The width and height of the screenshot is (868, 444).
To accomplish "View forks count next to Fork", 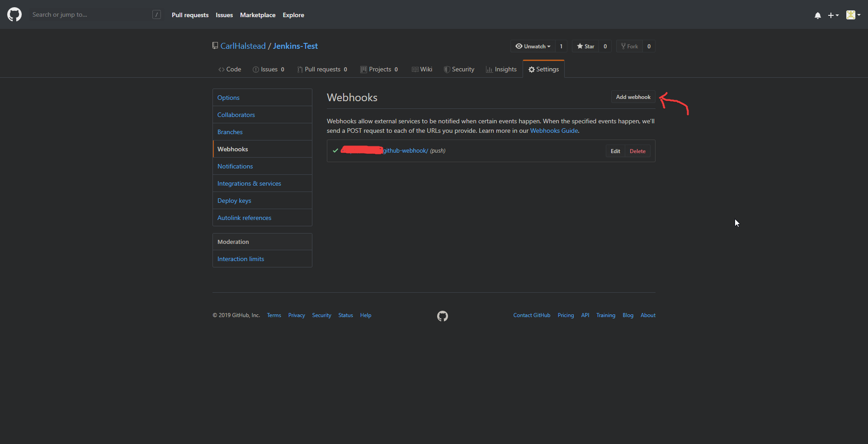I will [649, 46].
